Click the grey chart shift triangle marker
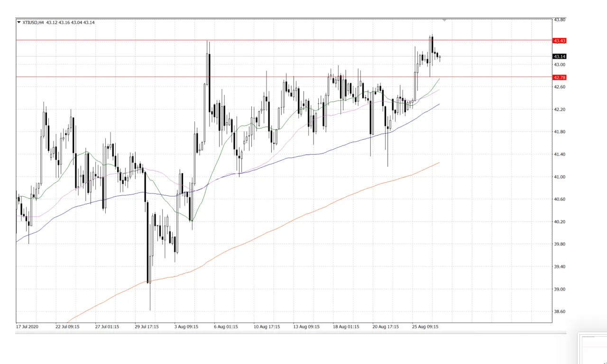 tap(444, 20)
